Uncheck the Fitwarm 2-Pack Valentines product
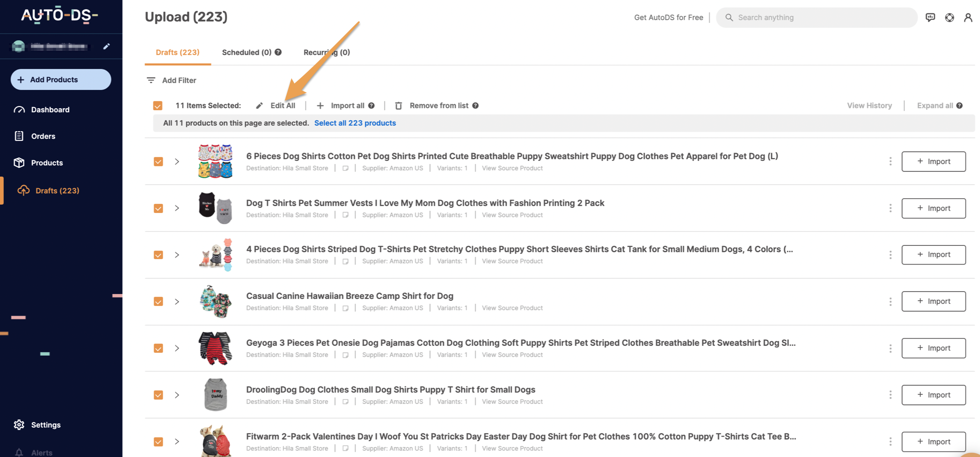The width and height of the screenshot is (980, 457). (x=158, y=441)
